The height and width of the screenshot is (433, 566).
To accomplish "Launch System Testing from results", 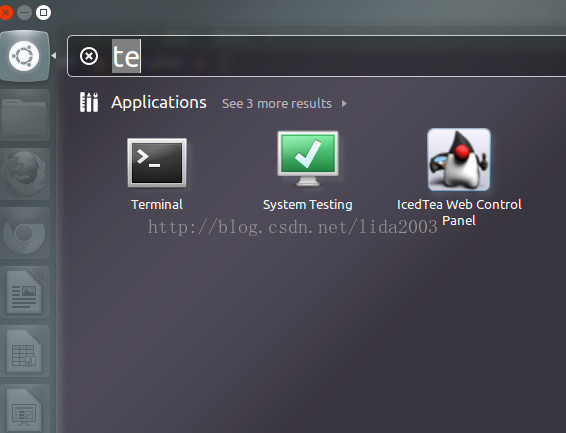I will click(308, 159).
